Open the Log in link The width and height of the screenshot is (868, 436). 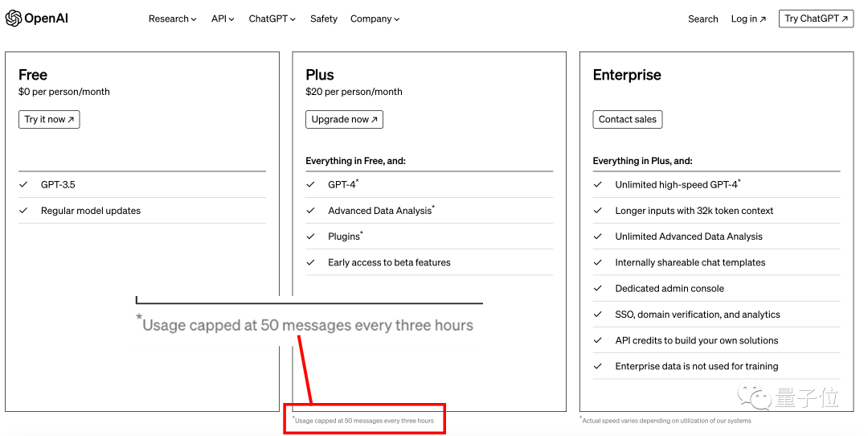click(x=748, y=19)
